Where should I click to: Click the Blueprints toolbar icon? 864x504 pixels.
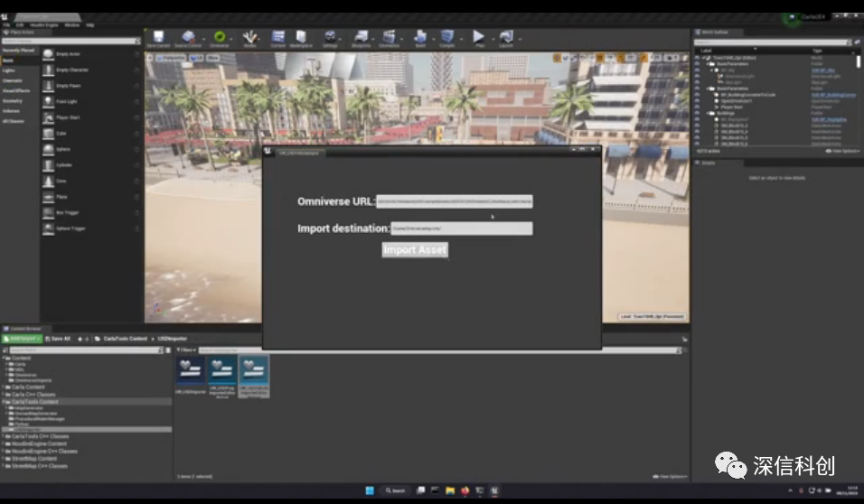click(361, 37)
